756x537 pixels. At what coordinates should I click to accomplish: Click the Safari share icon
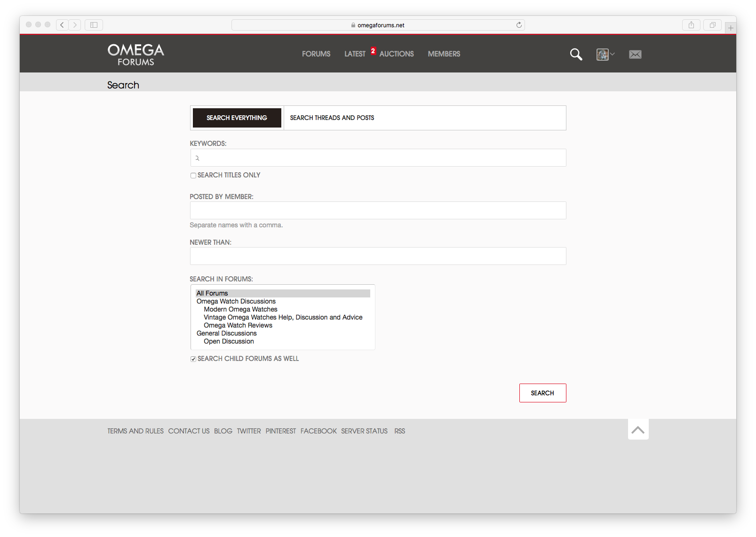[x=691, y=25]
